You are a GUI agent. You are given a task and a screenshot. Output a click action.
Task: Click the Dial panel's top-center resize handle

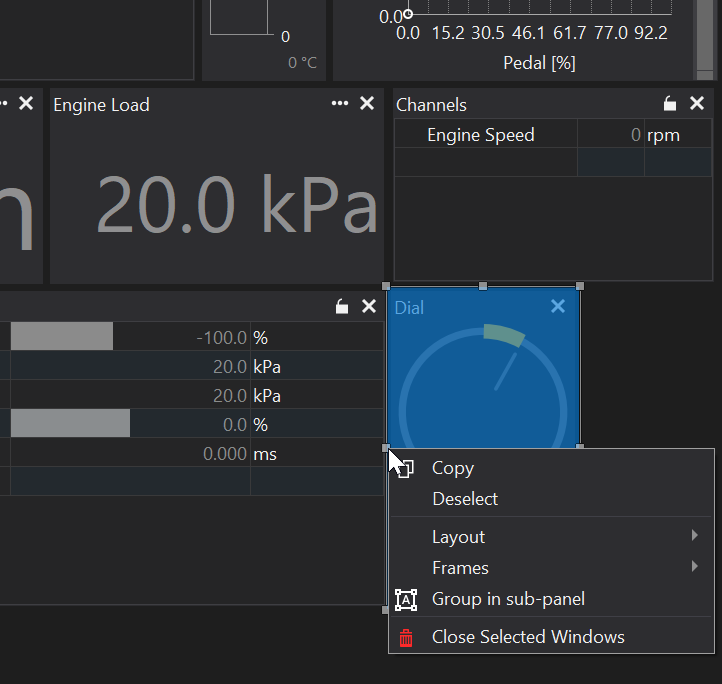coord(483,287)
